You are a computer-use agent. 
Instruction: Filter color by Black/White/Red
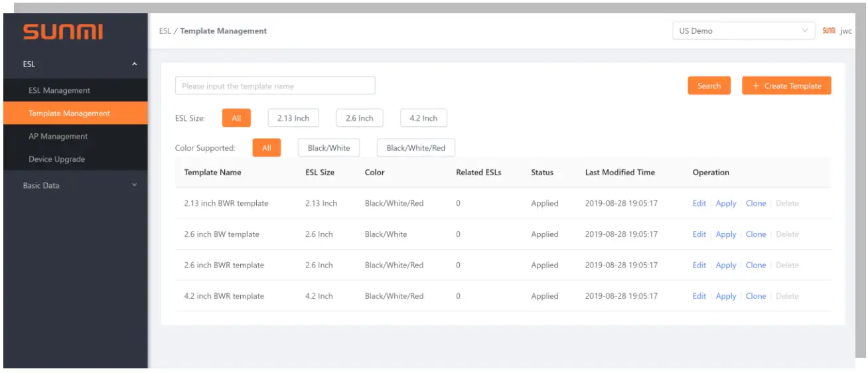pyautogui.click(x=415, y=148)
